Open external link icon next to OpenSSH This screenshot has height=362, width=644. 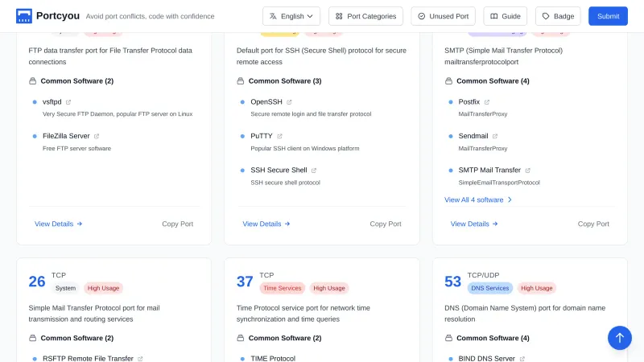pyautogui.click(x=289, y=102)
